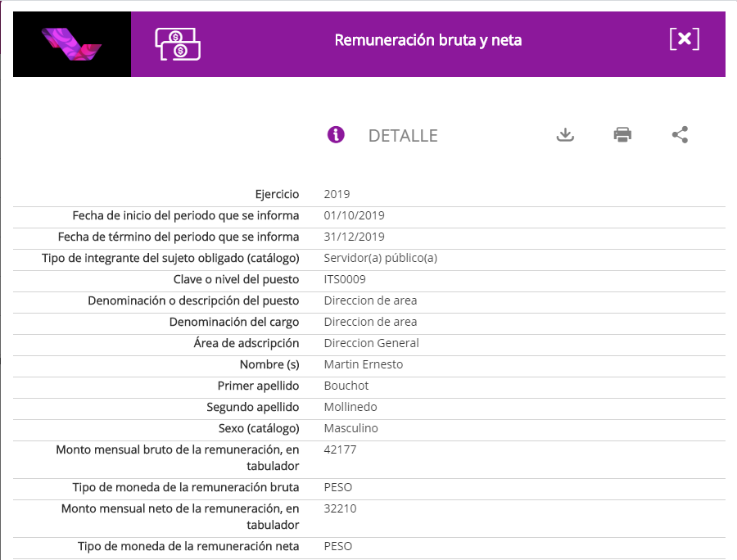Click the value 'Masculino'
The image size is (737, 560).
coord(350,428)
